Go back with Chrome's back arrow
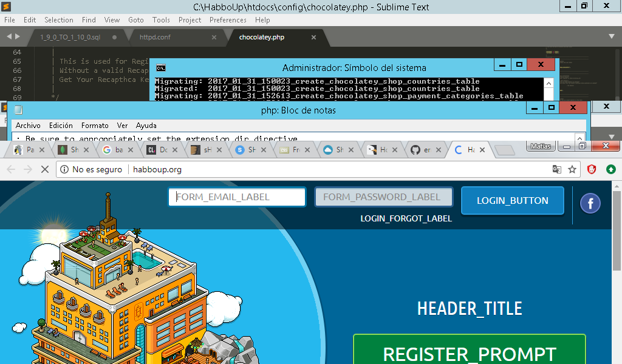622x364 pixels. pos(11,169)
